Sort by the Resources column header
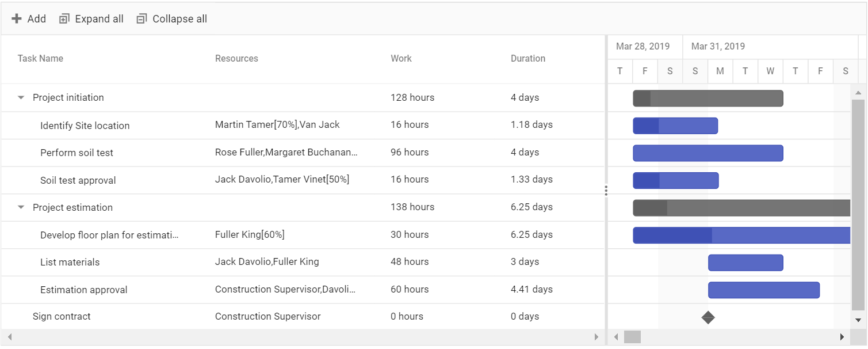This screenshot has width=868, height=349. 236,59
